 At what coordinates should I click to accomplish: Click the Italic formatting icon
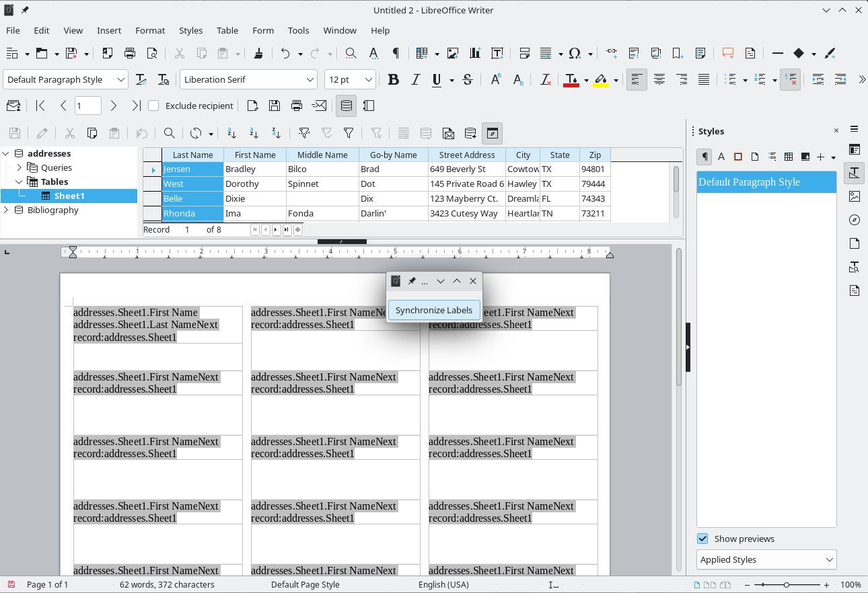pos(415,80)
